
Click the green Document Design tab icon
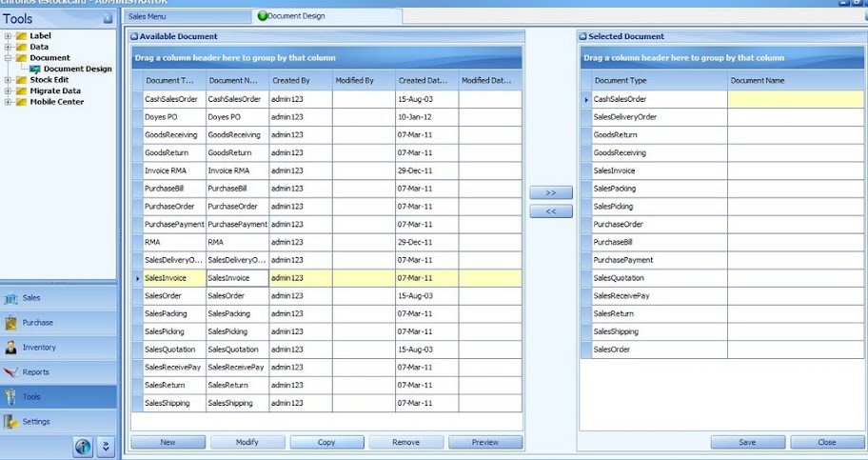pos(263,16)
